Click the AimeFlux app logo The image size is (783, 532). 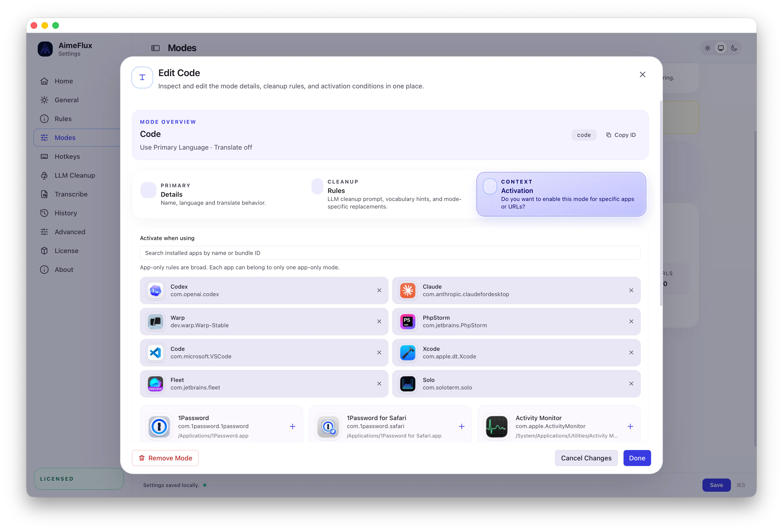click(x=45, y=49)
